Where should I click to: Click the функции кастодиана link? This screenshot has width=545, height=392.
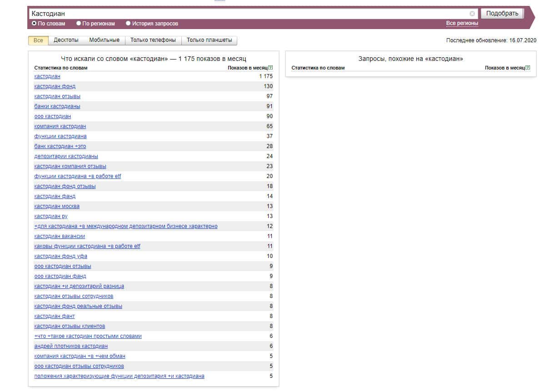pos(60,136)
